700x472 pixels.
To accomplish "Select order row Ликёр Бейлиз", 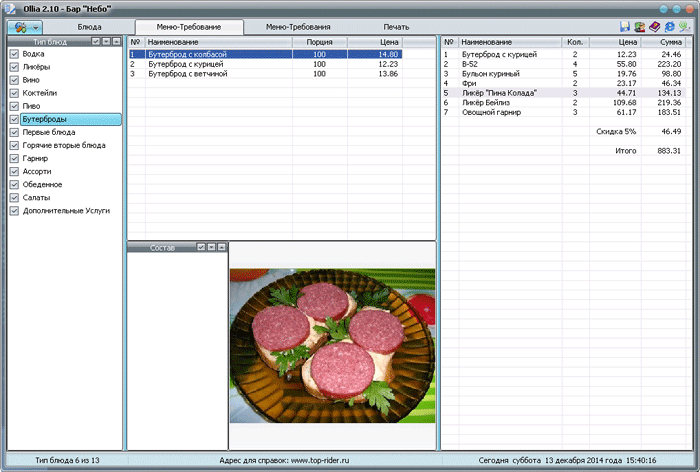I will pyautogui.click(x=563, y=103).
